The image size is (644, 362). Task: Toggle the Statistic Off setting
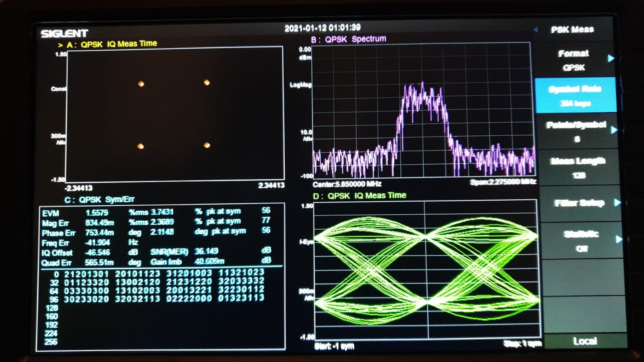tap(581, 240)
